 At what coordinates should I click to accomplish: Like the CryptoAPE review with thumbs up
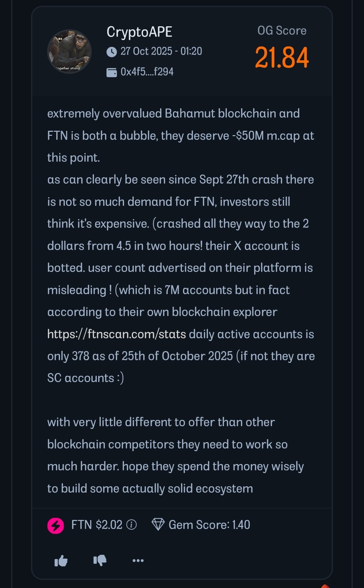click(x=61, y=561)
